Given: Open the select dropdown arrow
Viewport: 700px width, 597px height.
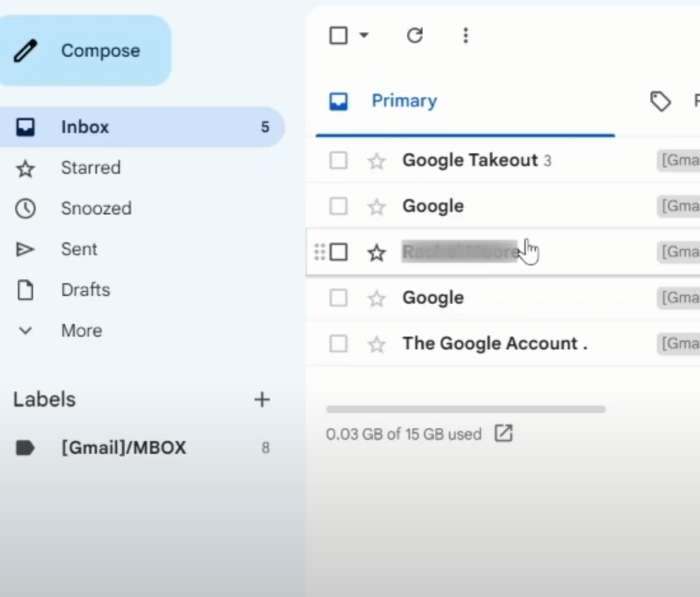Looking at the screenshot, I should pos(364,35).
